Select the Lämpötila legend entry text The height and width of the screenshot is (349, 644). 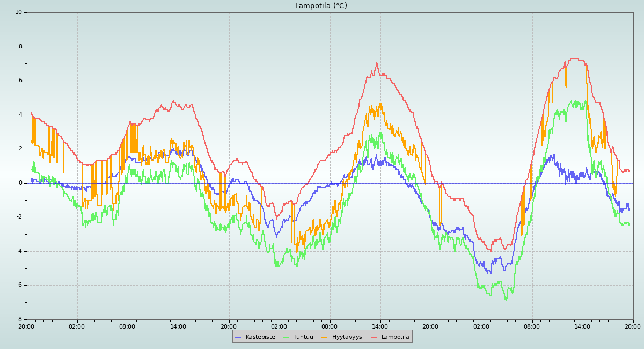[x=395, y=337]
